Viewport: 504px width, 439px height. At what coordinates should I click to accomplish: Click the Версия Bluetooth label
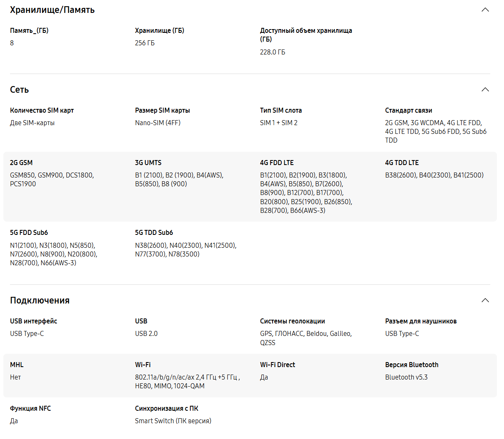[412, 365]
